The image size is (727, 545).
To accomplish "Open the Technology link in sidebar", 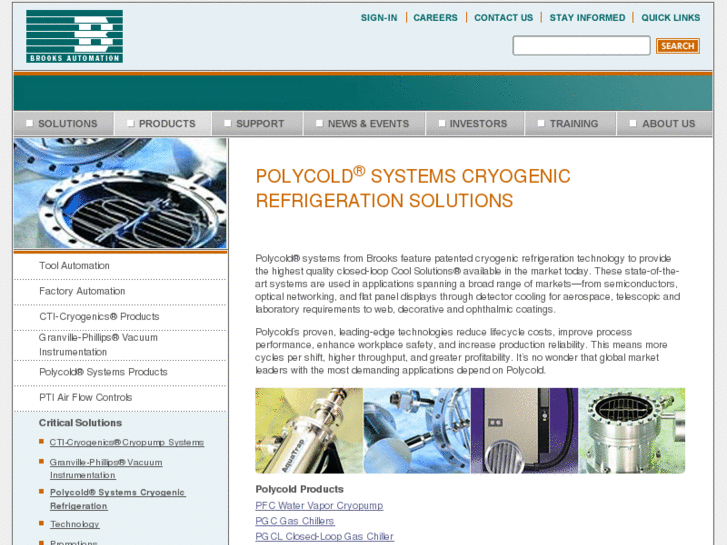I will [x=75, y=524].
